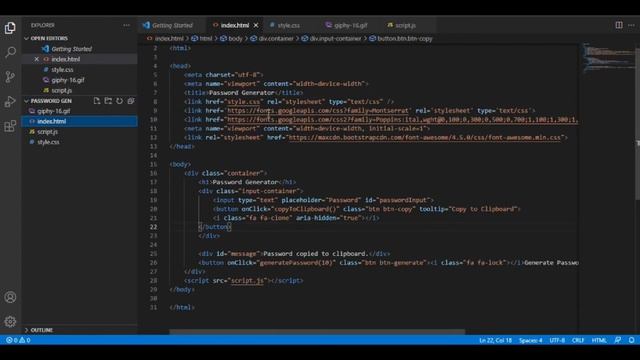Open the Accounts icon in activity bar

point(10,297)
